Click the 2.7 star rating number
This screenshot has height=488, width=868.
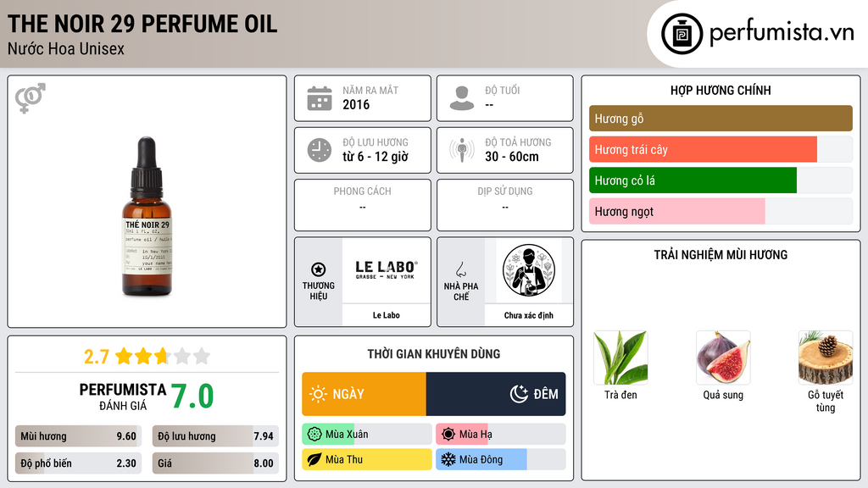click(97, 357)
